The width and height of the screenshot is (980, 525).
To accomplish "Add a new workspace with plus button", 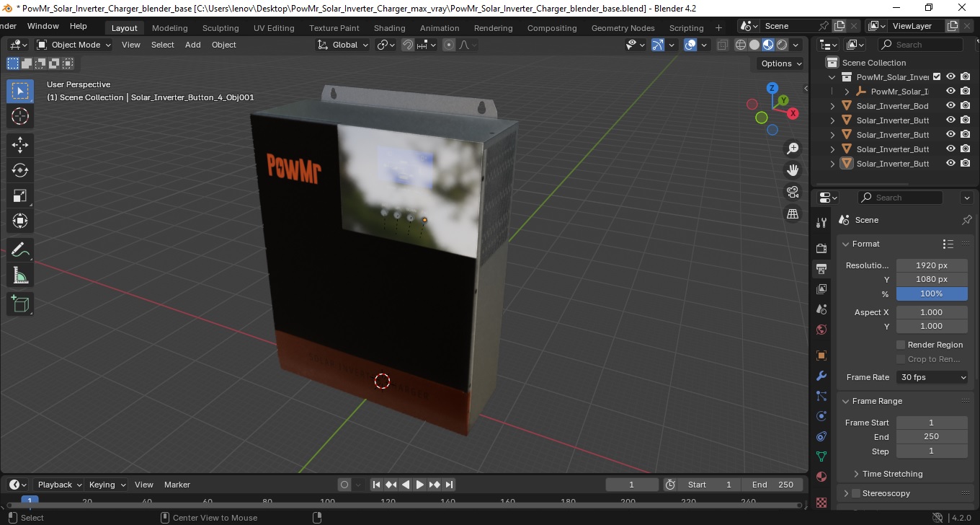I will click(718, 28).
